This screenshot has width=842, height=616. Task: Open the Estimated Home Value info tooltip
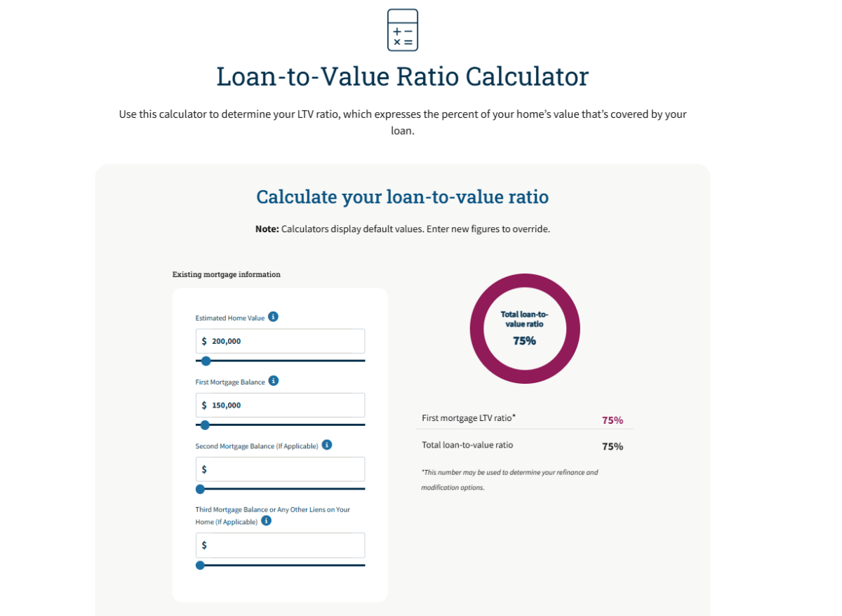[274, 316]
